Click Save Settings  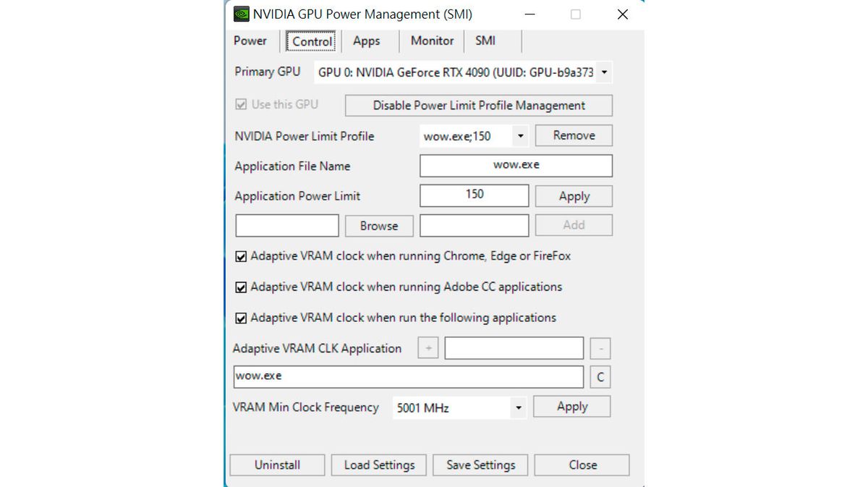point(480,465)
